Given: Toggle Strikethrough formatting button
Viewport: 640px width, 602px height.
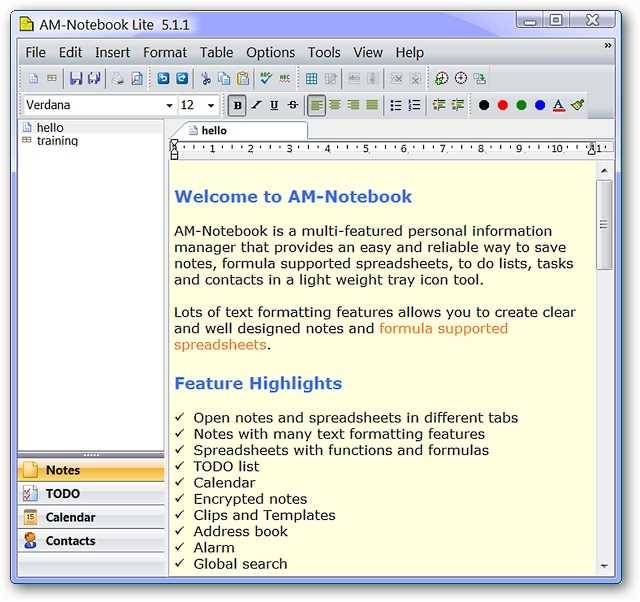Looking at the screenshot, I should coord(293,105).
